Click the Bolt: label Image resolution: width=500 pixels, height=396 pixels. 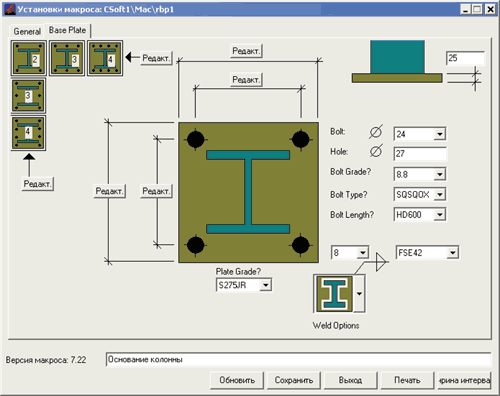coord(337,132)
